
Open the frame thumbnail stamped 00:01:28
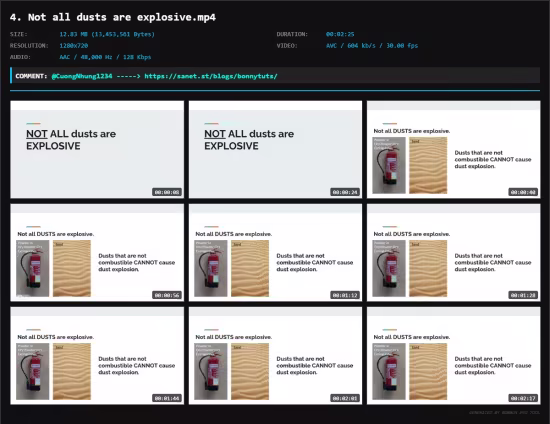pos(454,253)
